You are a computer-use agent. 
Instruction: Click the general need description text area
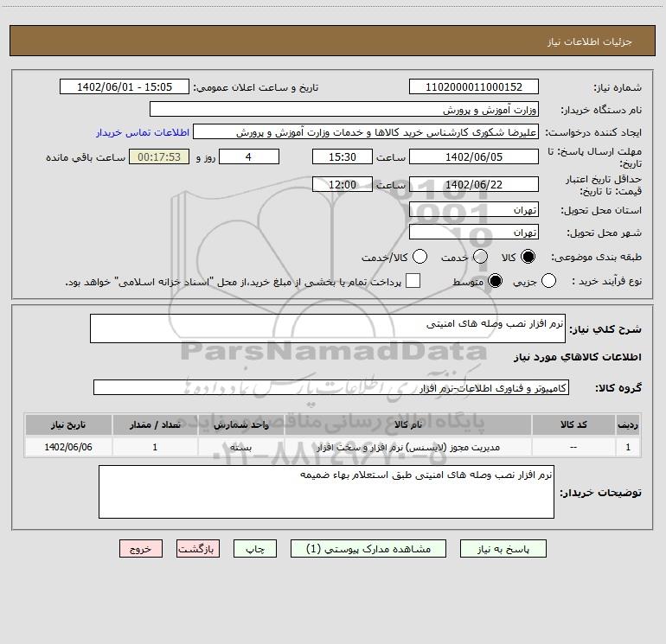click(x=328, y=328)
